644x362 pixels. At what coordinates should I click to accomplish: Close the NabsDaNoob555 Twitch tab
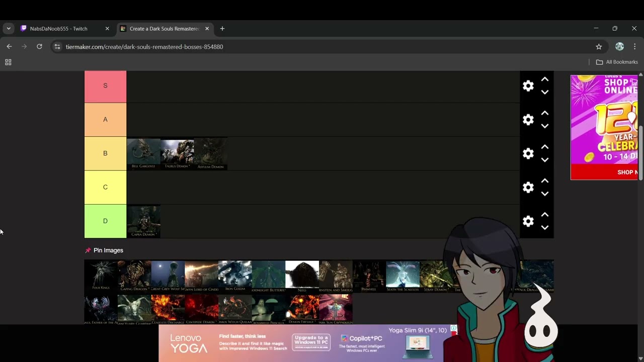point(107,29)
